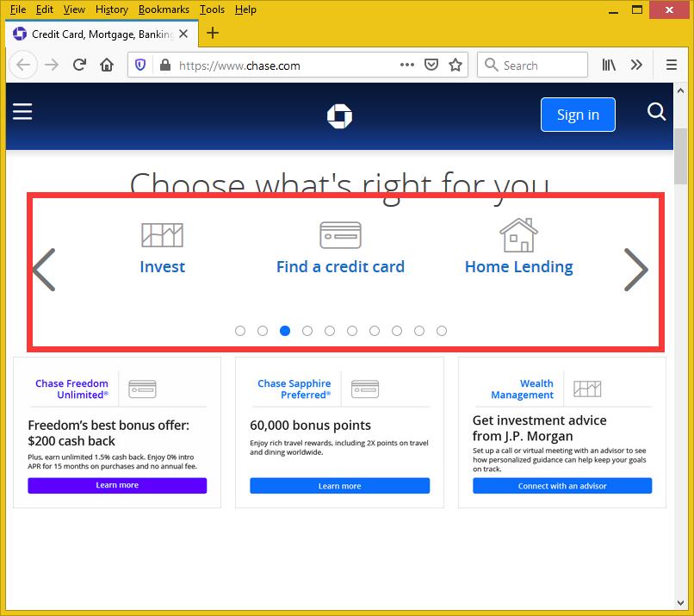Viewport: 694px width, 616px height.
Task: Click the Chase octagon logo
Action: [340, 115]
